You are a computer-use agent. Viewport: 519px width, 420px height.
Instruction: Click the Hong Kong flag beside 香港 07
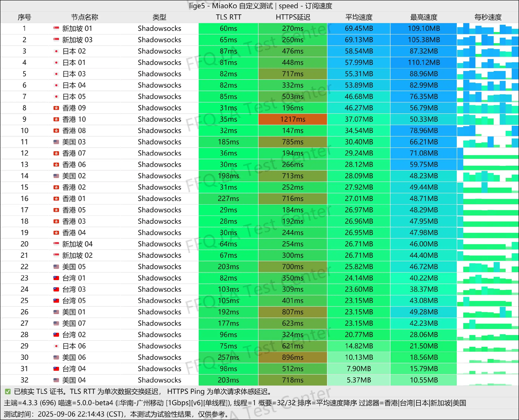click(x=56, y=153)
